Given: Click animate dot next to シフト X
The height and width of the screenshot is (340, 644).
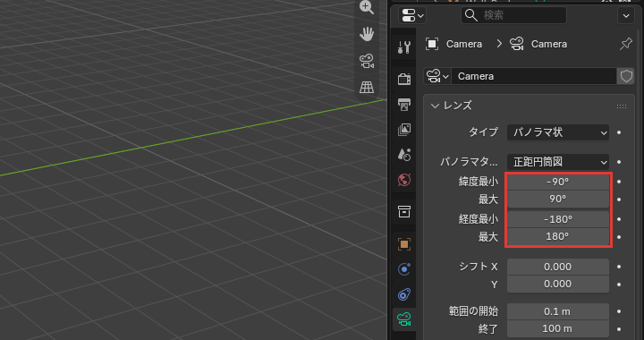Looking at the screenshot, I should [619, 267].
